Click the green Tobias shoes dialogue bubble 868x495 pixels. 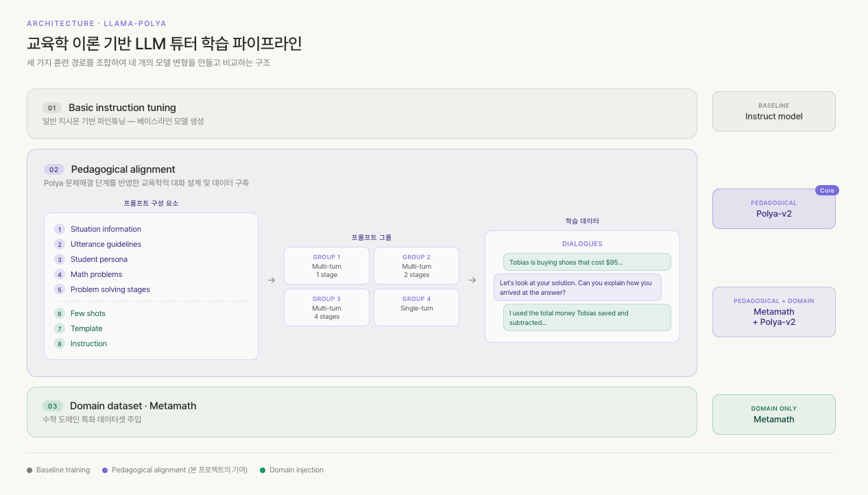(x=587, y=262)
